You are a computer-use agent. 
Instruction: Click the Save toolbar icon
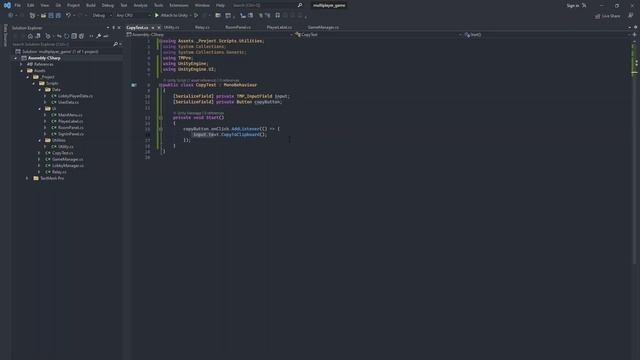point(51,15)
